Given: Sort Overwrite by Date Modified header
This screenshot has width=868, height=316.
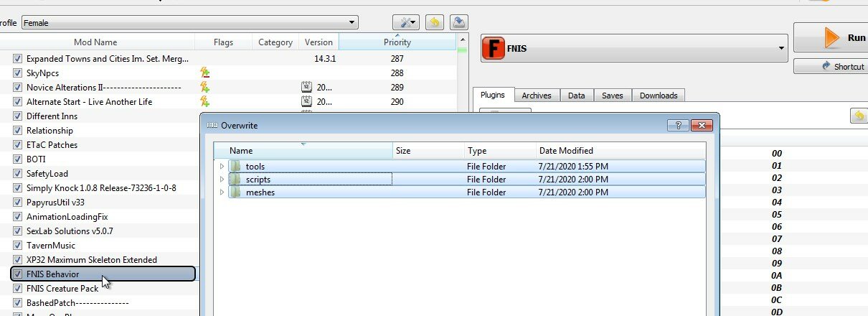Looking at the screenshot, I should click(620, 151).
